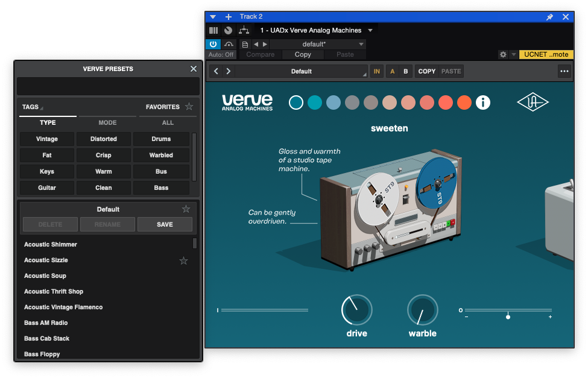Click the Universal Audio diamond logo
Screen dimensions: 588x378
coord(533,102)
